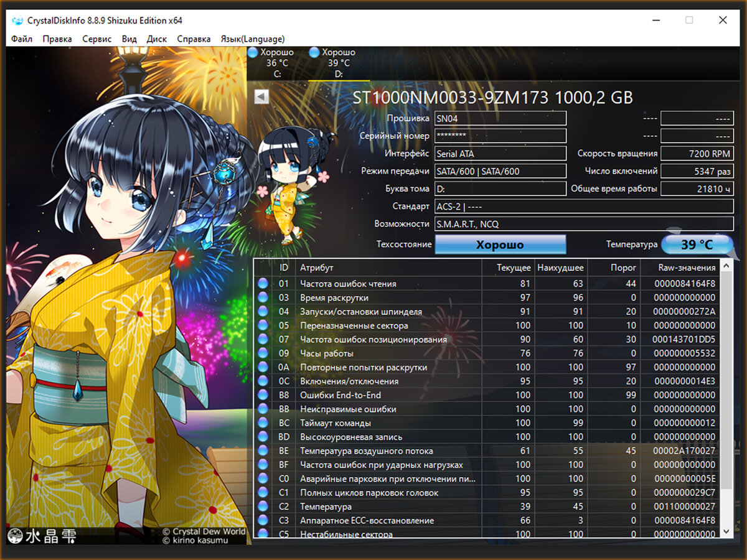Click status orb for attribute 0A row
Viewport: 747px width, 560px height.
tap(263, 367)
